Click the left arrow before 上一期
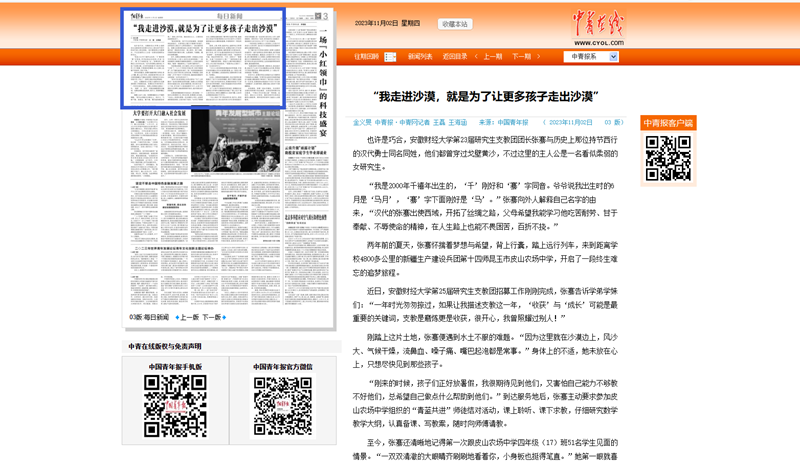800x466 pixels. tap(477, 57)
